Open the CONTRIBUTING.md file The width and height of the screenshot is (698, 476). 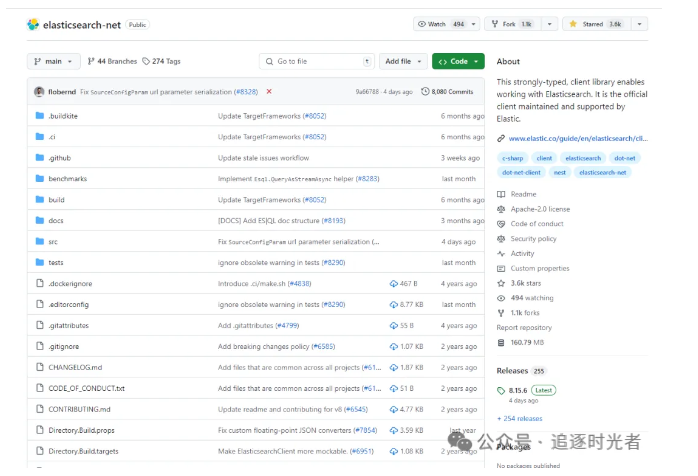[79, 409]
